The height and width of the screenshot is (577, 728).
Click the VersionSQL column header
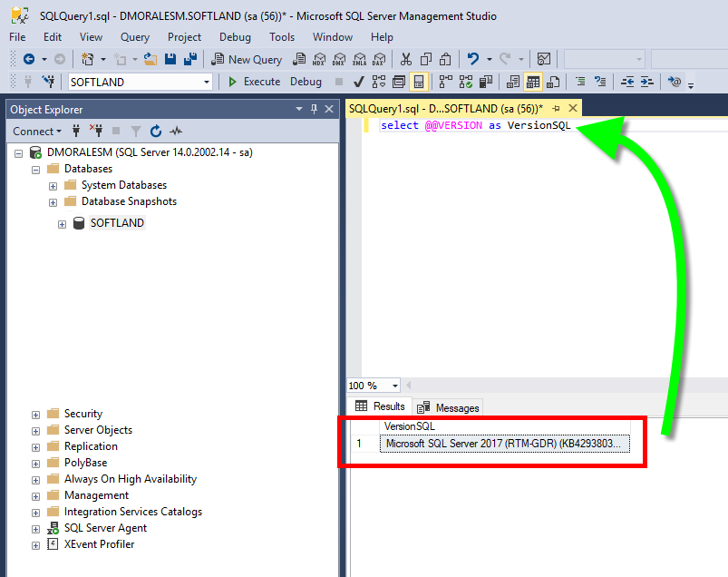click(x=505, y=426)
